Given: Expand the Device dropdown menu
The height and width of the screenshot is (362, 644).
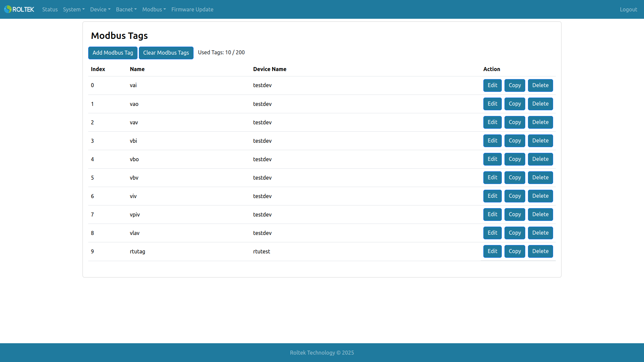Looking at the screenshot, I should point(100,9).
